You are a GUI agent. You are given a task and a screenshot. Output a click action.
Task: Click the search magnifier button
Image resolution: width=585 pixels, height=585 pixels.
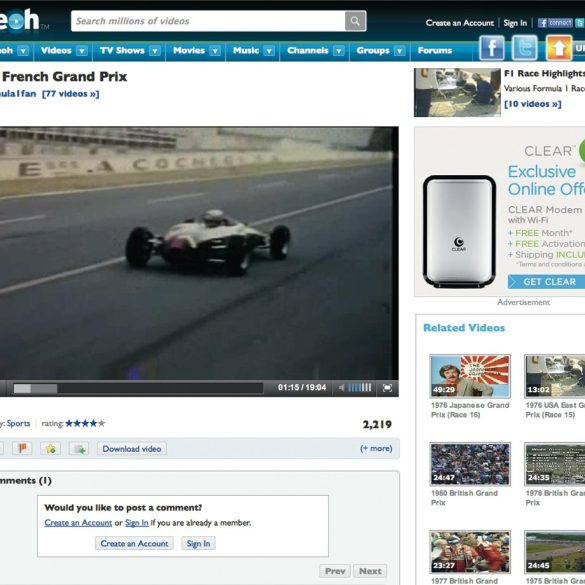[355, 21]
